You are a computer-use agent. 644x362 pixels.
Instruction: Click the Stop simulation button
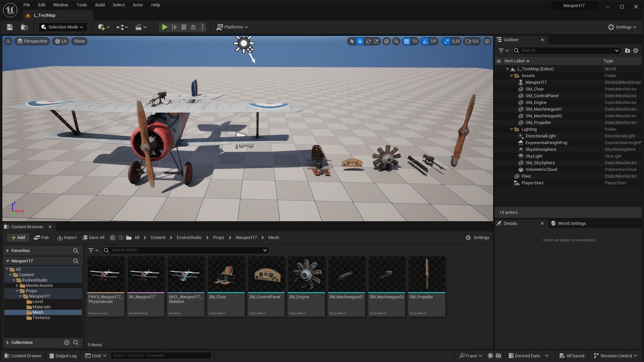coord(184,27)
